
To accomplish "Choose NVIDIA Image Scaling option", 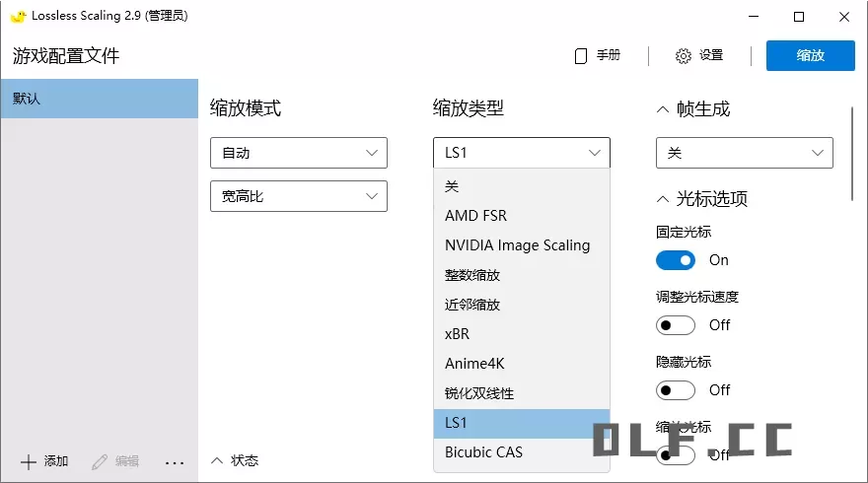I will click(x=522, y=245).
